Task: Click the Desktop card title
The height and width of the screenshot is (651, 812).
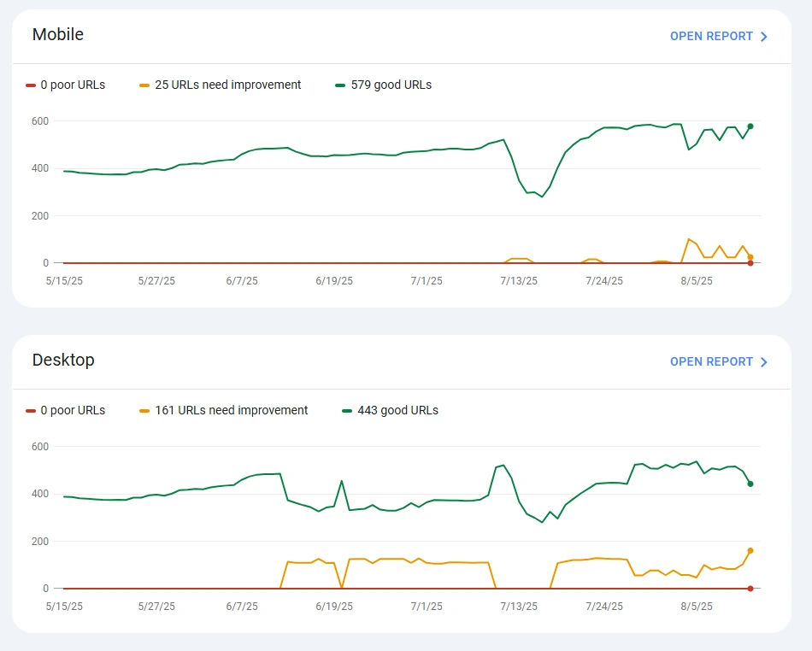Action: (63, 361)
